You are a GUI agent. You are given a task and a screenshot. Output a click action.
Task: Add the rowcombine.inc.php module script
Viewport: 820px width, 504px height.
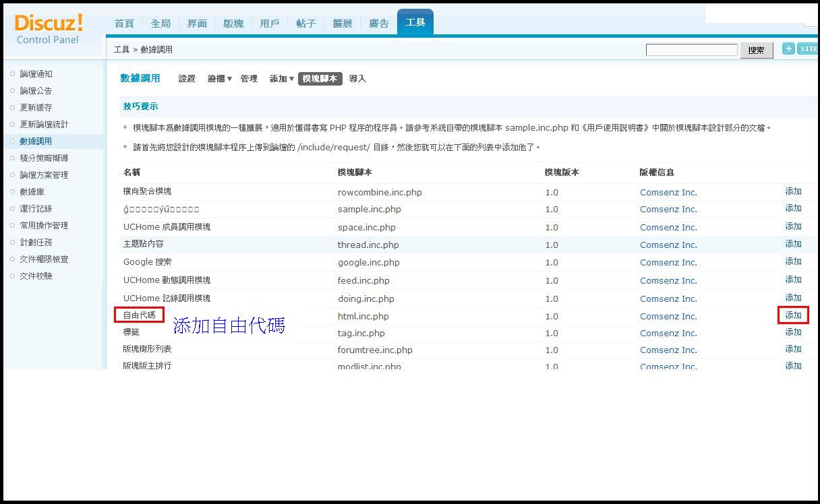793,191
